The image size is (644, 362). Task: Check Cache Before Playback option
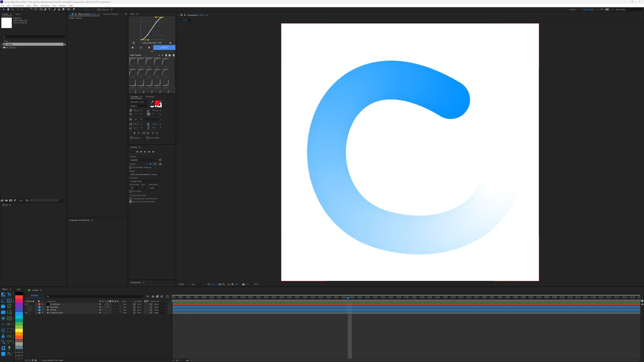click(x=130, y=168)
